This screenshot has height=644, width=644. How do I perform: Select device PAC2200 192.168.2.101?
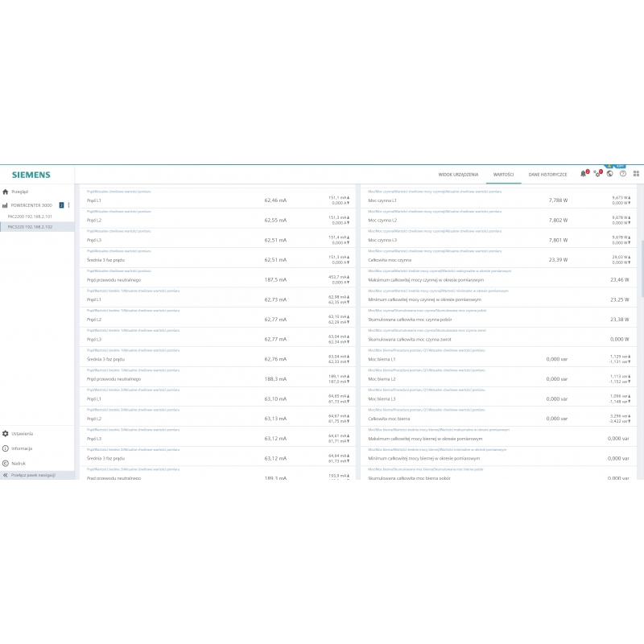click(30, 217)
